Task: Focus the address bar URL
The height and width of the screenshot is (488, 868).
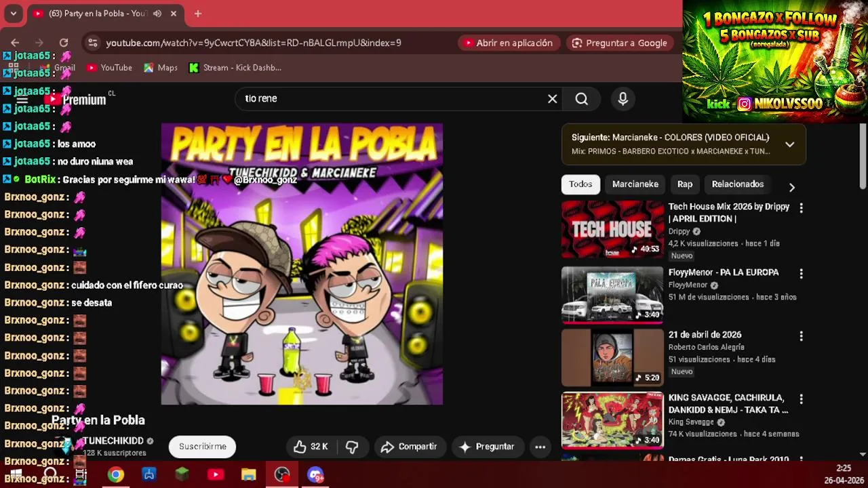Action: (x=254, y=43)
